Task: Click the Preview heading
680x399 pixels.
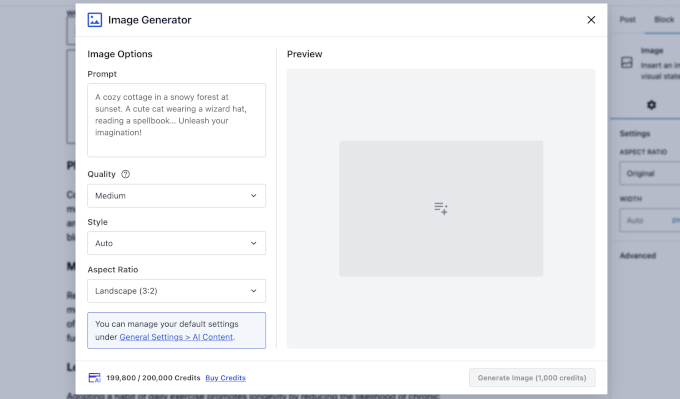Action: coord(304,54)
